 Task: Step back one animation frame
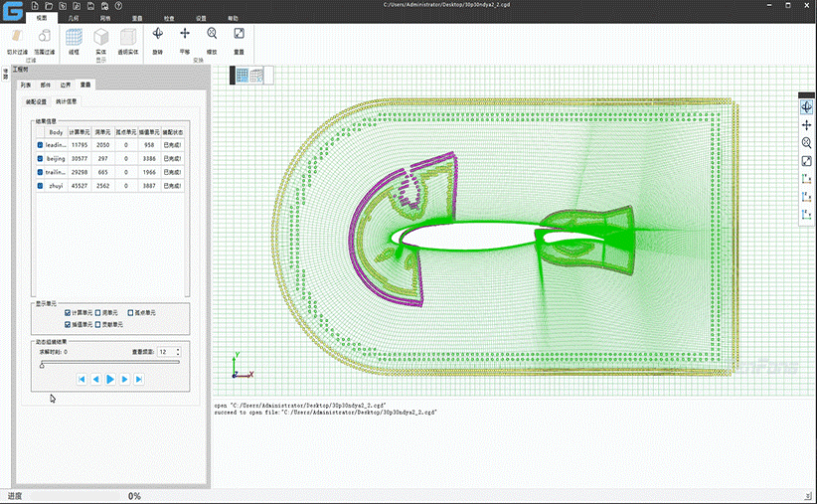pos(95,380)
